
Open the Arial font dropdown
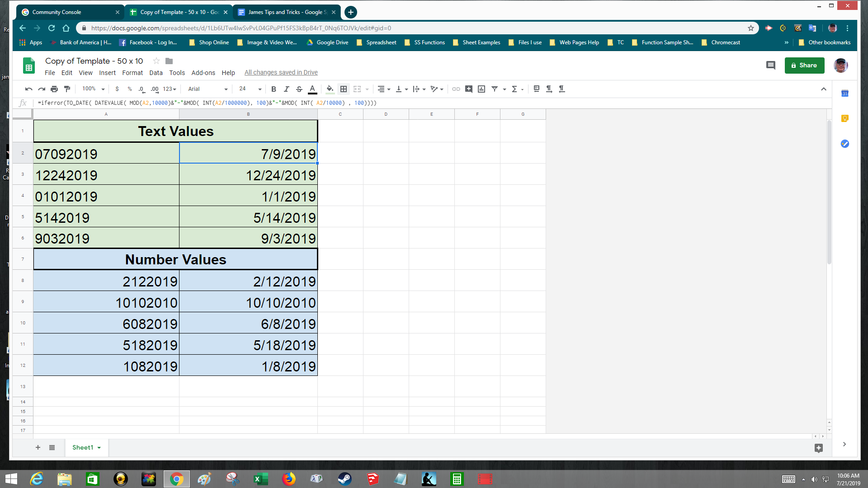coord(208,89)
